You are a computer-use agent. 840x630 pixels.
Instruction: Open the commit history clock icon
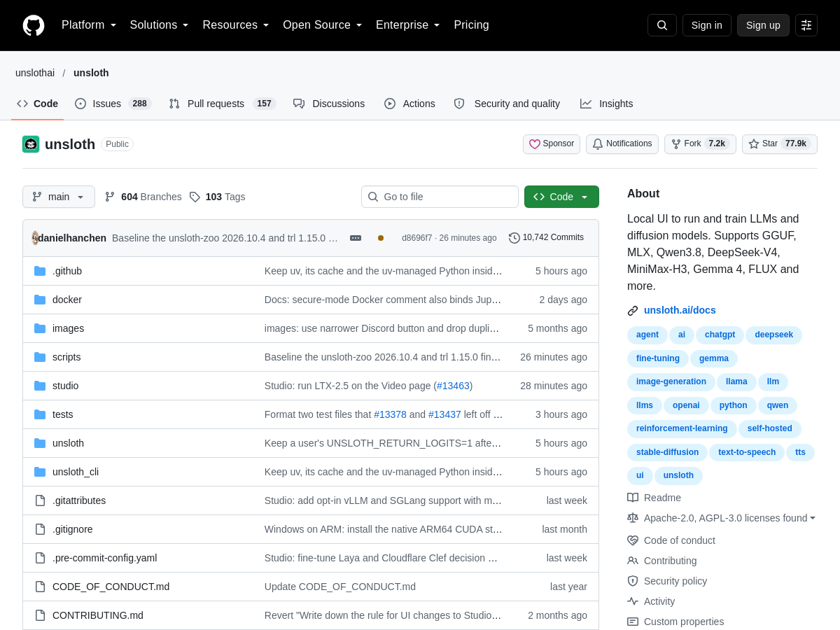514,238
